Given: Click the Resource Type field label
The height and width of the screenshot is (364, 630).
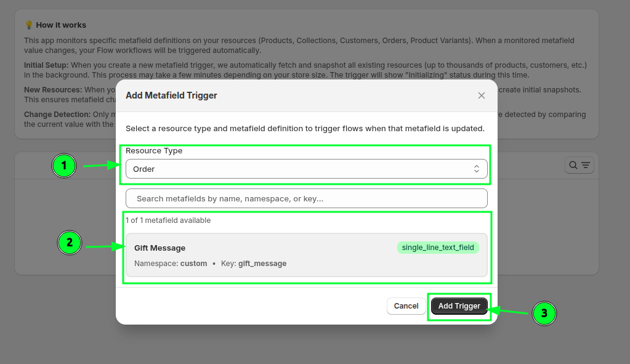Looking at the screenshot, I should [154, 151].
